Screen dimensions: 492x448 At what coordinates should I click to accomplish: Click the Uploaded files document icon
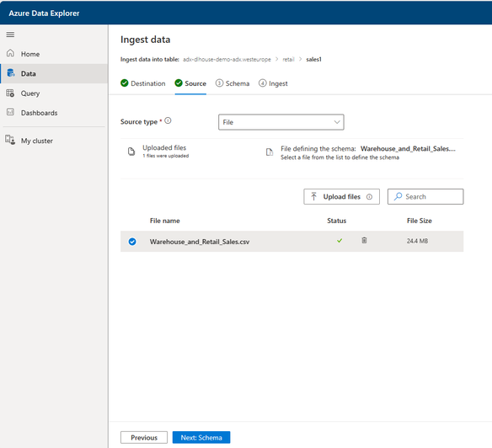click(131, 152)
